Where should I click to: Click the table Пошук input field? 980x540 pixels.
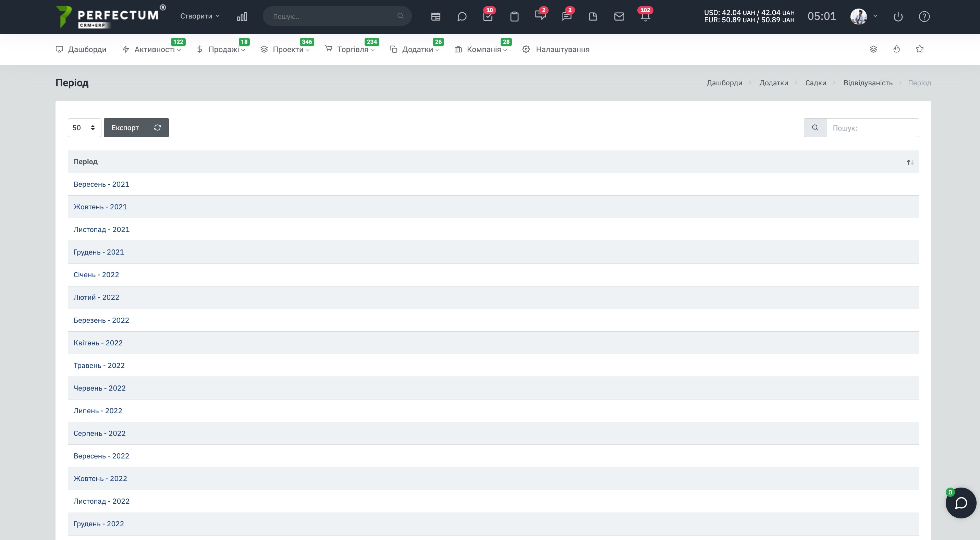(x=872, y=128)
